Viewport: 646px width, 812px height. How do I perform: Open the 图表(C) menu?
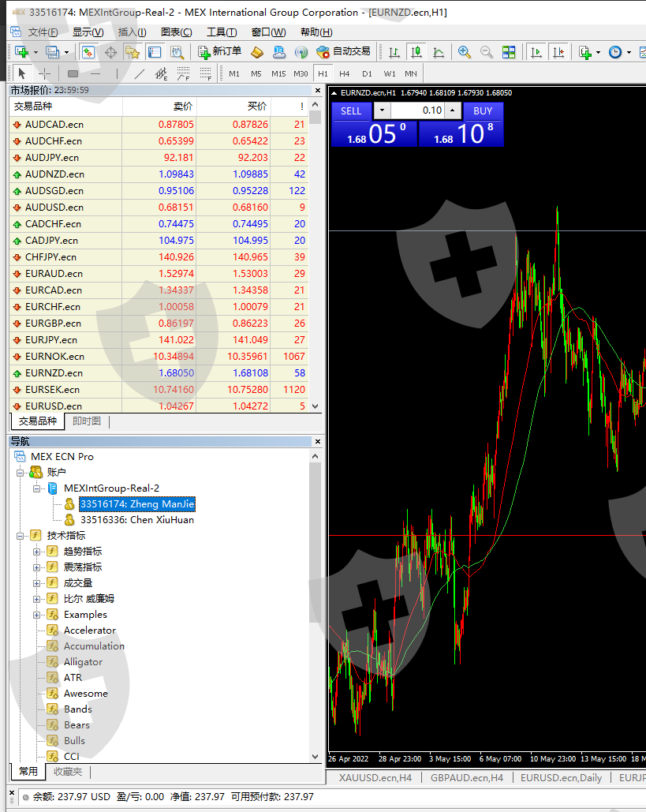[x=176, y=32]
